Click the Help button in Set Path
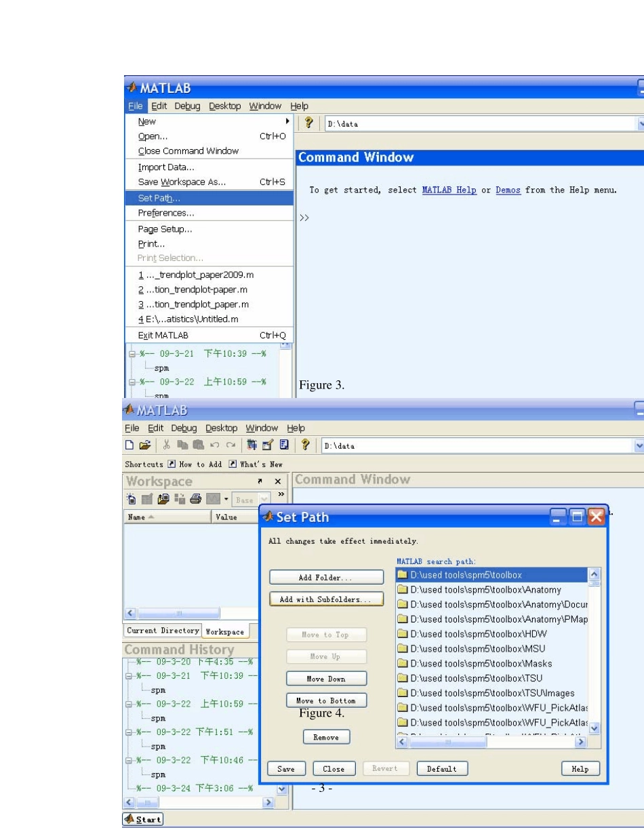 coord(580,769)
